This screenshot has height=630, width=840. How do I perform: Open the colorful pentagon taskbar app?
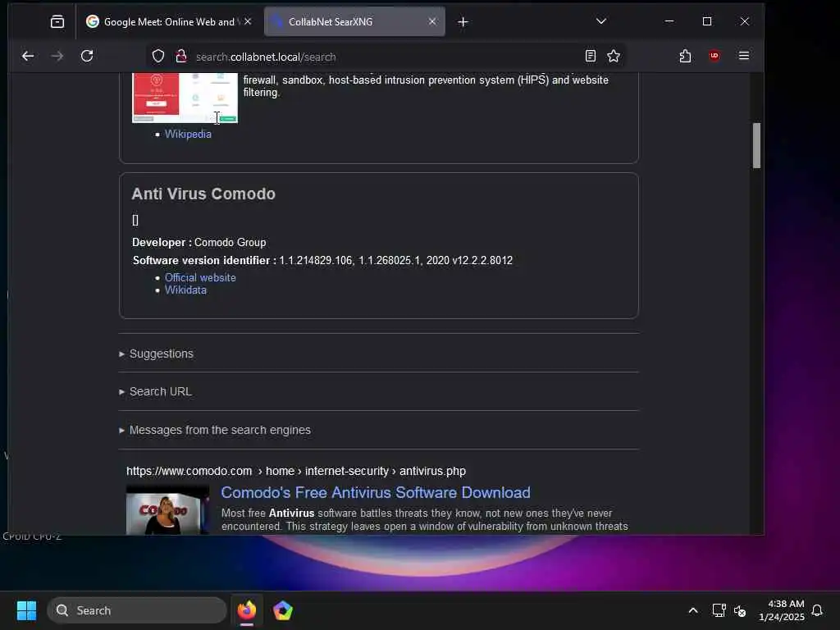point(283,610)
